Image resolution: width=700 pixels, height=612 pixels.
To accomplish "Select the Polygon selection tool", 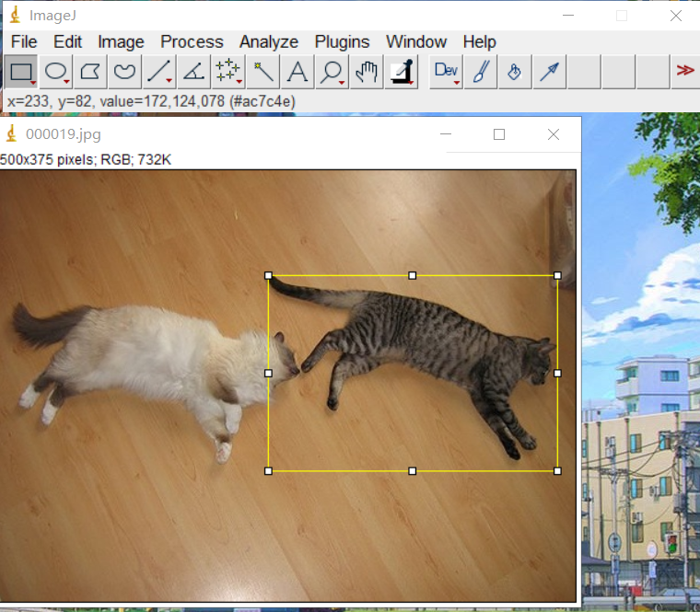I will point(90,72).
